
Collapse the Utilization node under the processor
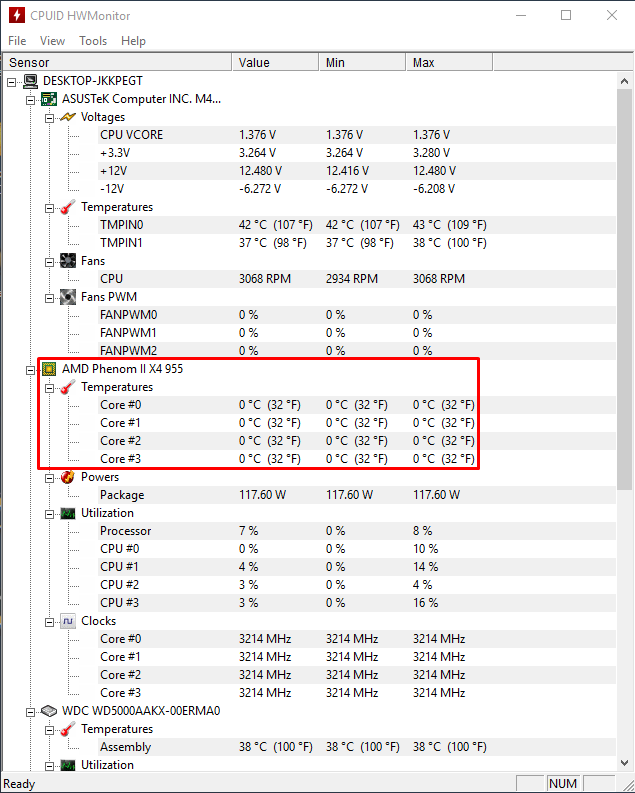[x=49, y=513]
